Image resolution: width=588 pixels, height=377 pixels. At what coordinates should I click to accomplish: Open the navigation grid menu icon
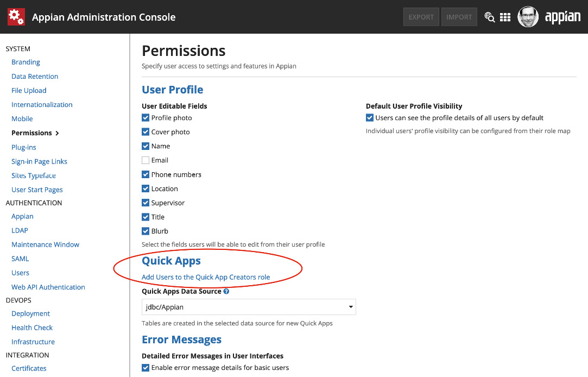[x=505, y=17]
